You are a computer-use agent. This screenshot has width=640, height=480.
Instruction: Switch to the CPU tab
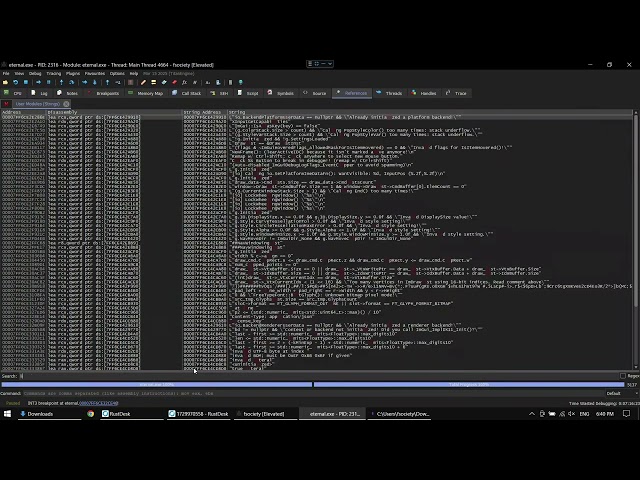tap(13, 93)
